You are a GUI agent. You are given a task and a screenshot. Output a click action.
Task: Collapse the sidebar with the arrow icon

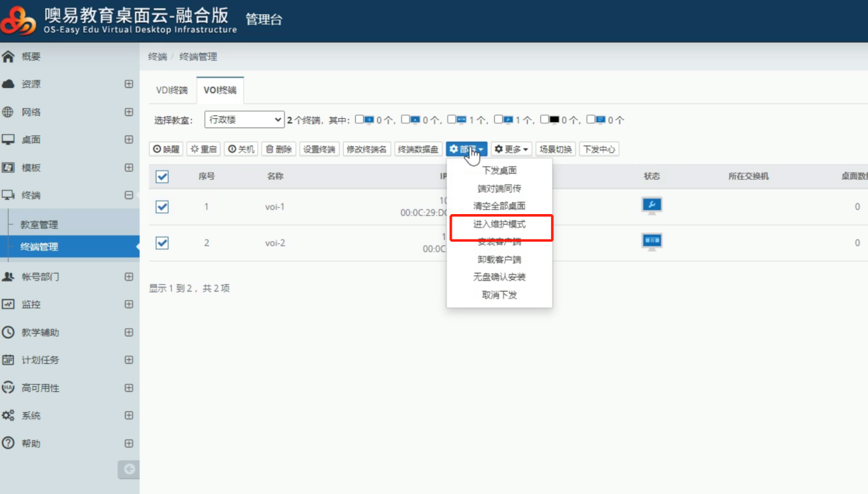129,470
